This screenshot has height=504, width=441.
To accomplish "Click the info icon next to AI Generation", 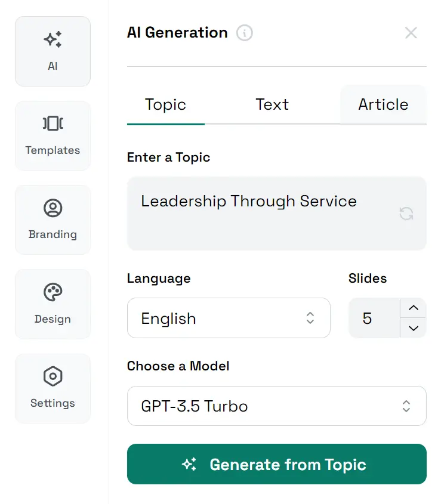I will point(244,33).
